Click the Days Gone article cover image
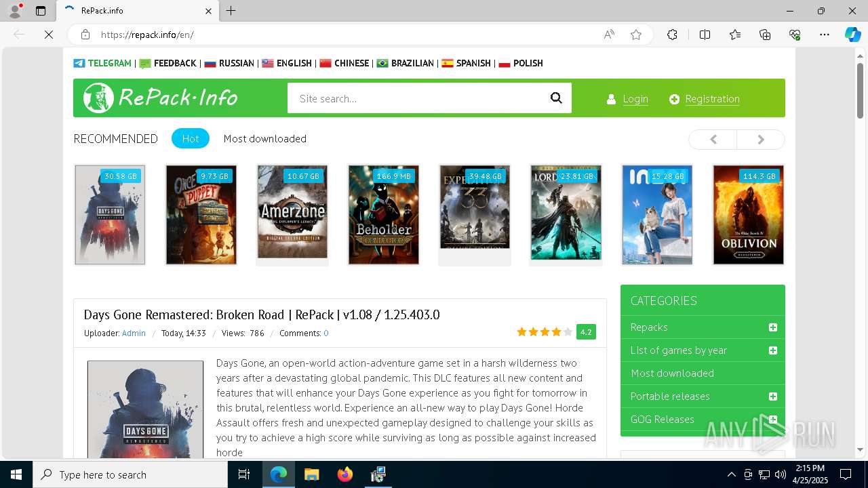Image resolution: width=868 pixels, height=488 pixels. [145, 409]
